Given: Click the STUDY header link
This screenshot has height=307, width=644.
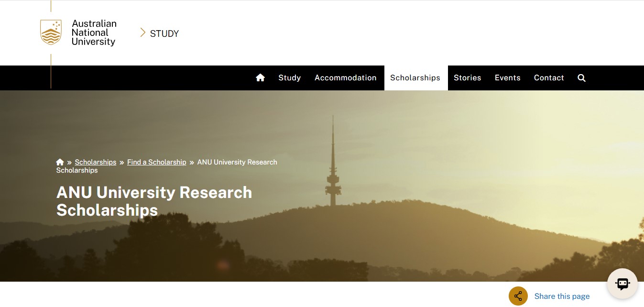Looking at the screenshot, I should 164,33.
